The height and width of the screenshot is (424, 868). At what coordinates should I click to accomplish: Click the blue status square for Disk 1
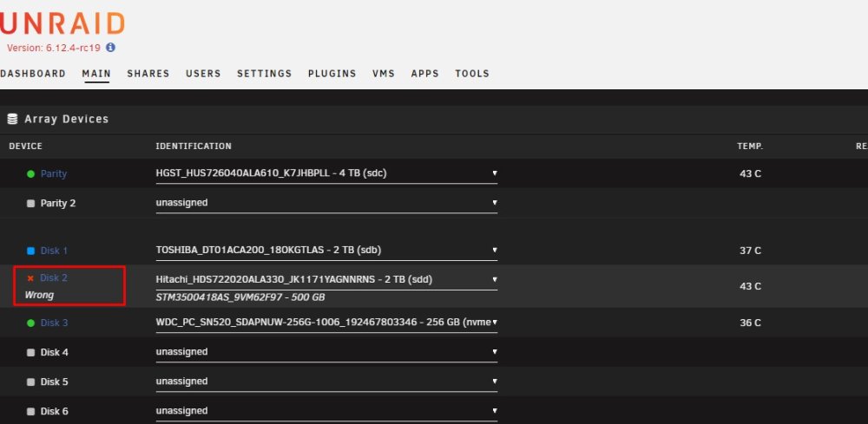[x=31, y=251]
